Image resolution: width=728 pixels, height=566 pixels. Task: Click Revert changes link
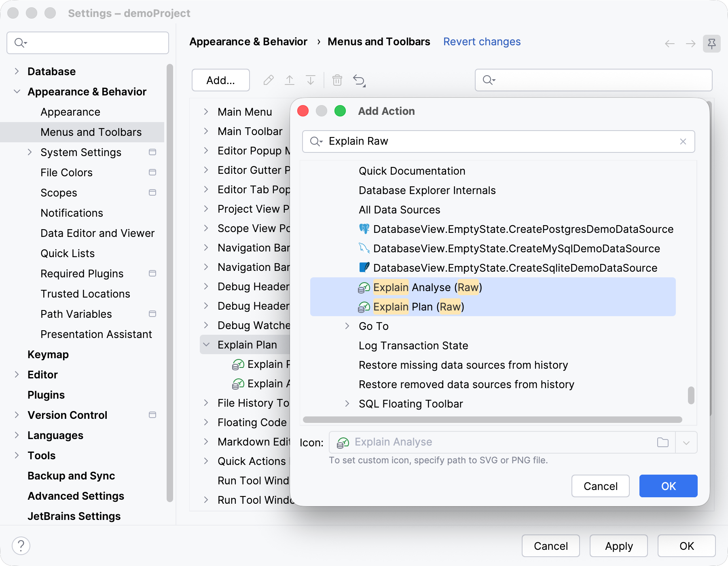(482, 42)
